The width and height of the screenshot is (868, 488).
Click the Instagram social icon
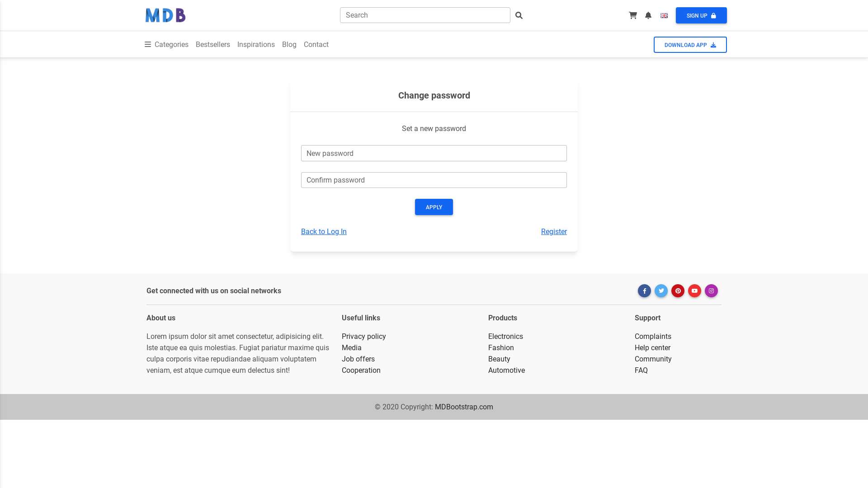(x=711, y=291)
